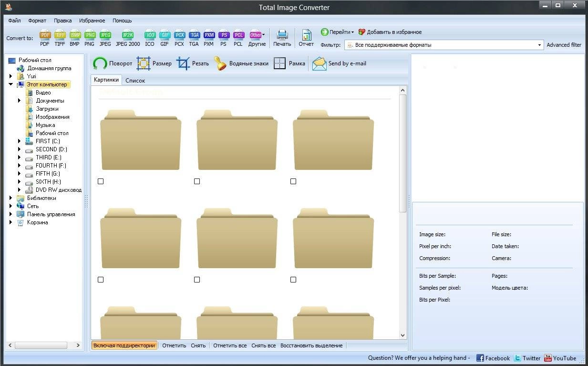This screenshot has height=366, width=588.
Task: Open the Избранное menu
Action: [x=92, y=21]
